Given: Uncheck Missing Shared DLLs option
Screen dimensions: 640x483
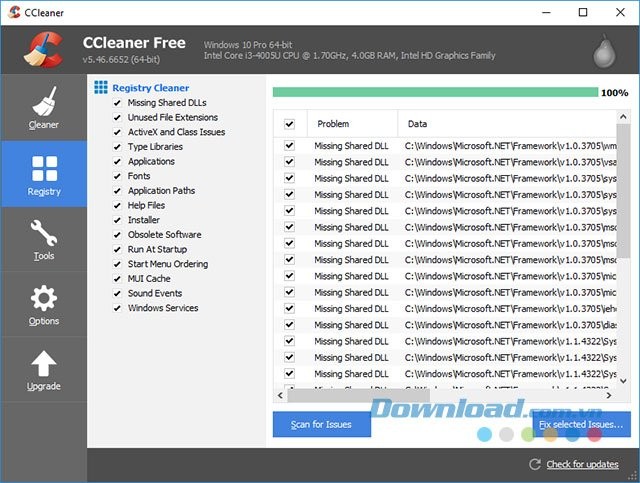Looking at the screenshot, I should coord(117,103).
